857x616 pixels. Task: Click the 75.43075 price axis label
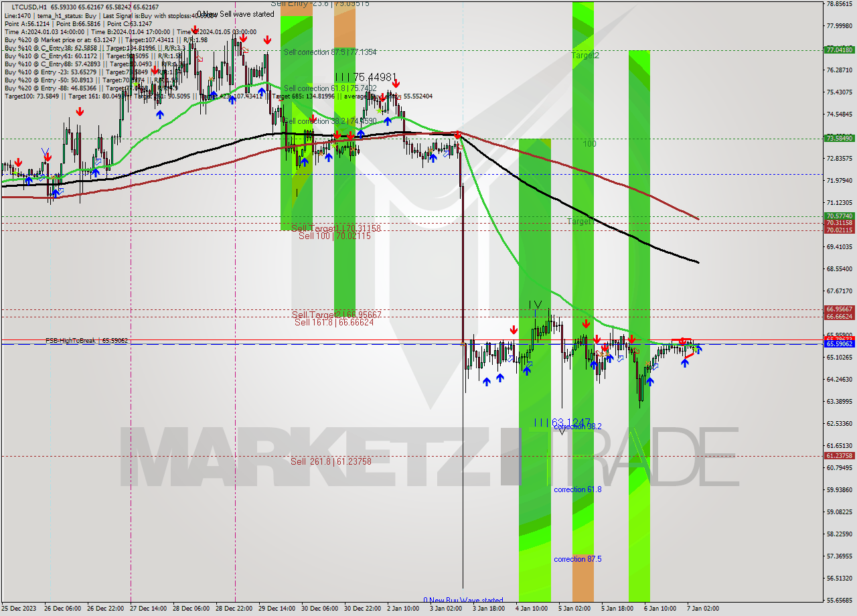coord(840,92)
